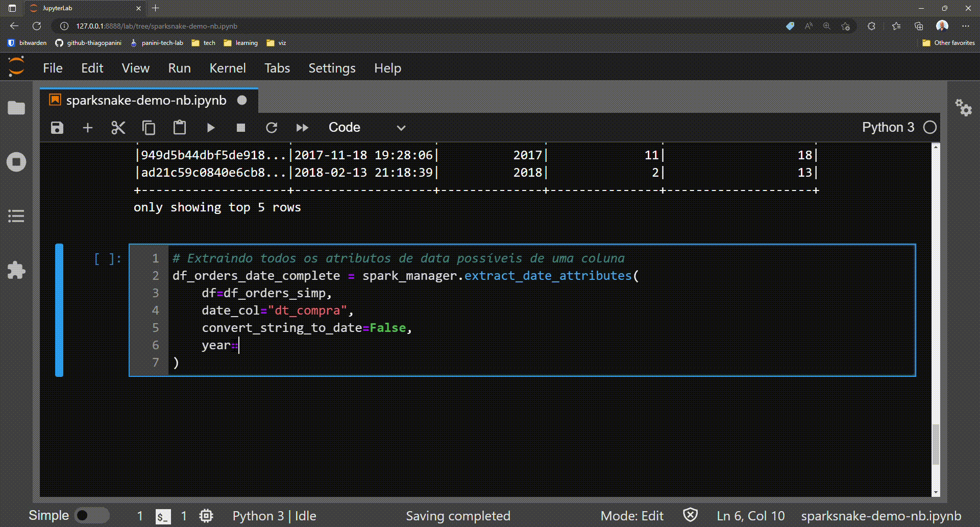Click in code line with date_col
Screen dimensions: 980x527
(277, 310)
